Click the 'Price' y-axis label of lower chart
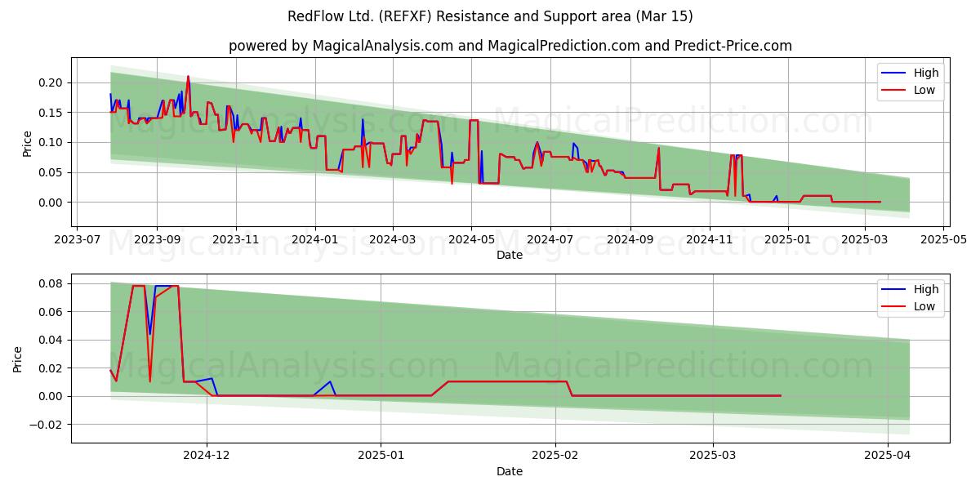The height and width of the screenshot is (490, 980). [x=19, y=359]
